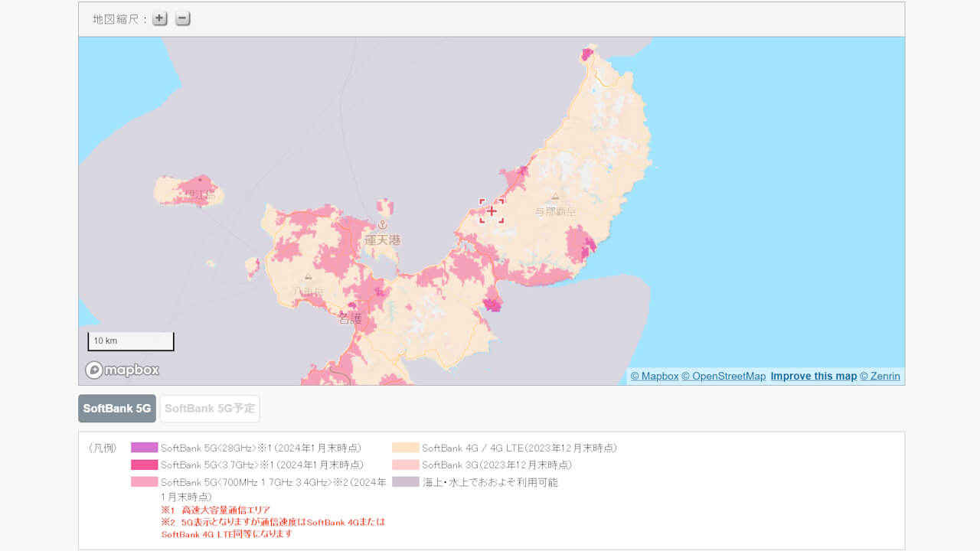The height and width of the screenshot is (551, 980).
Task: Click the Mapbox logo on the map
Action: pos(122,370)
